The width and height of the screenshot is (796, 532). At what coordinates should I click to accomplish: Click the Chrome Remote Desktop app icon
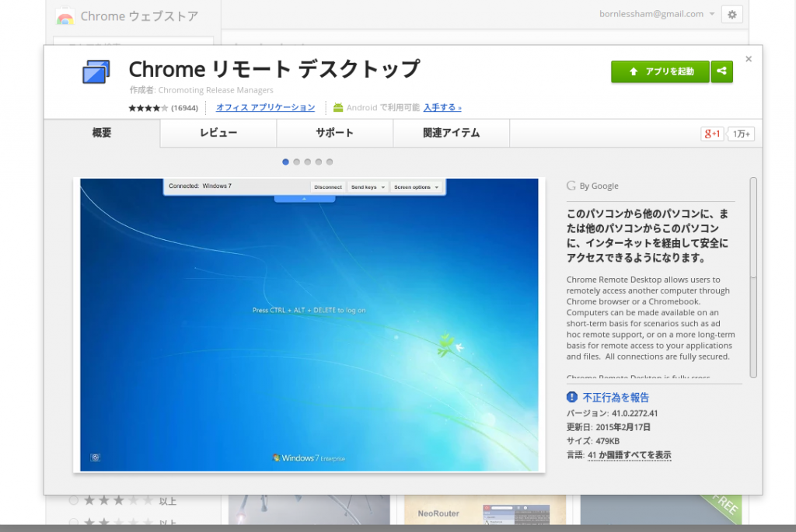(96, 71)
